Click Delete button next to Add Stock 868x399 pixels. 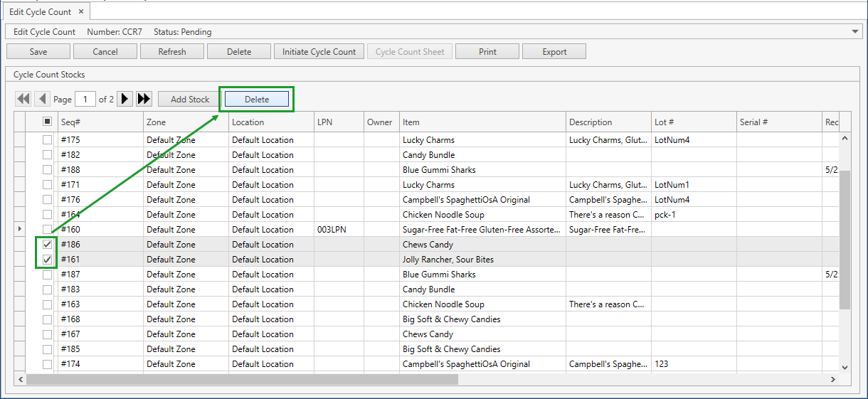point(257,100)
